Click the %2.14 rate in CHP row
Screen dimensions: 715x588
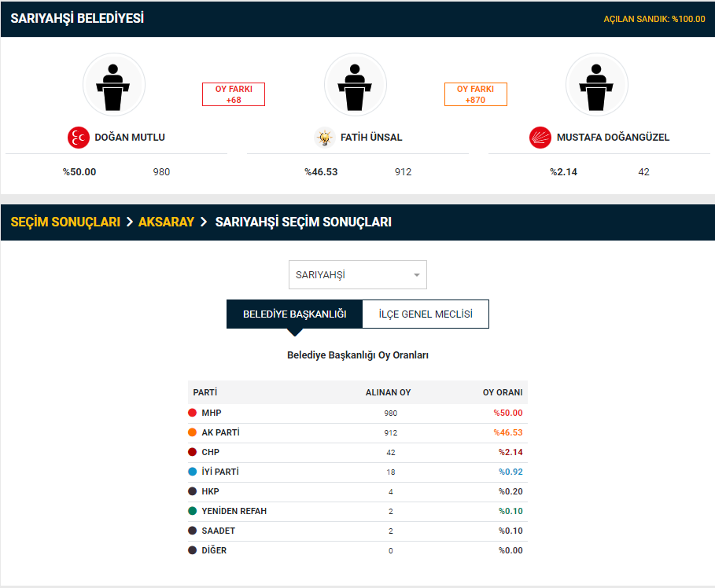tap(510, 452)
